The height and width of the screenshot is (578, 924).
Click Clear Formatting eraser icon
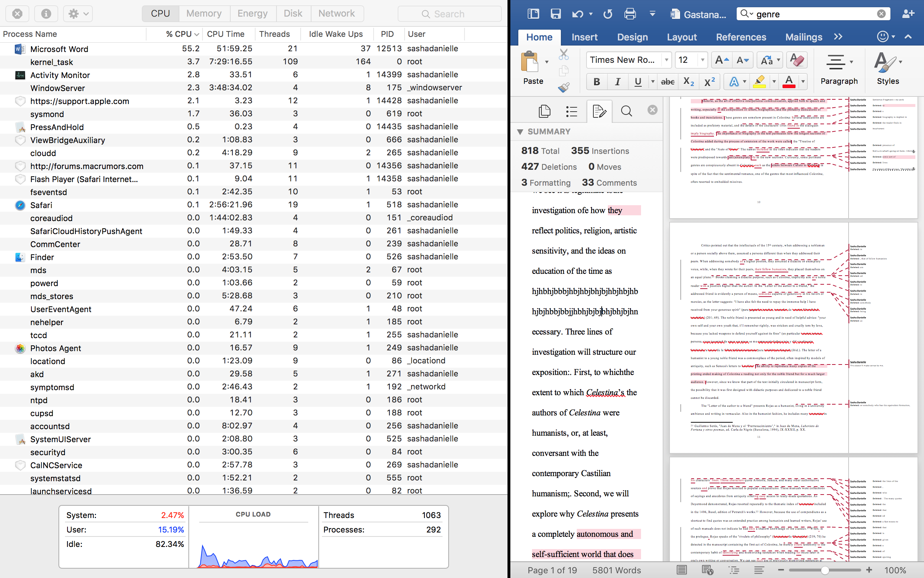click(x=797, y=60)
